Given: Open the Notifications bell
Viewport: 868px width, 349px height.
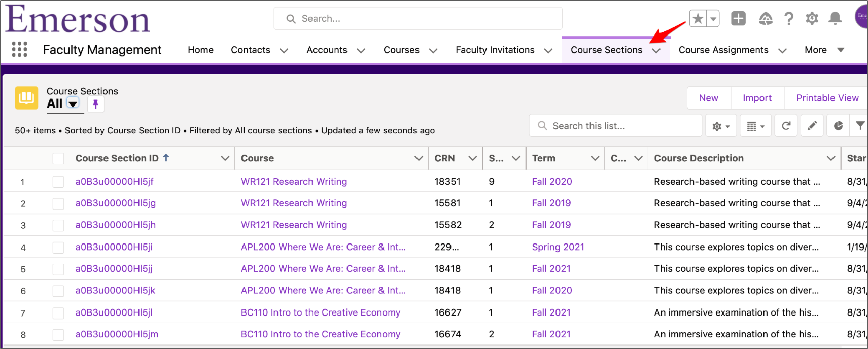Looking at the screenshot, I should tap(835, 19).
